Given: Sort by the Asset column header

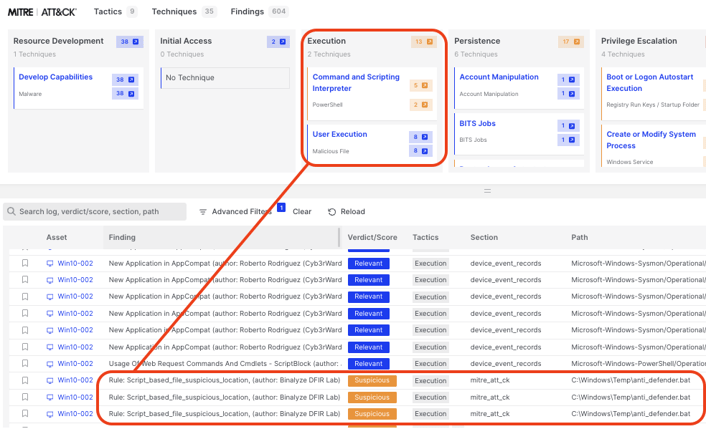Looking at the screenshot, I should 56,237.
